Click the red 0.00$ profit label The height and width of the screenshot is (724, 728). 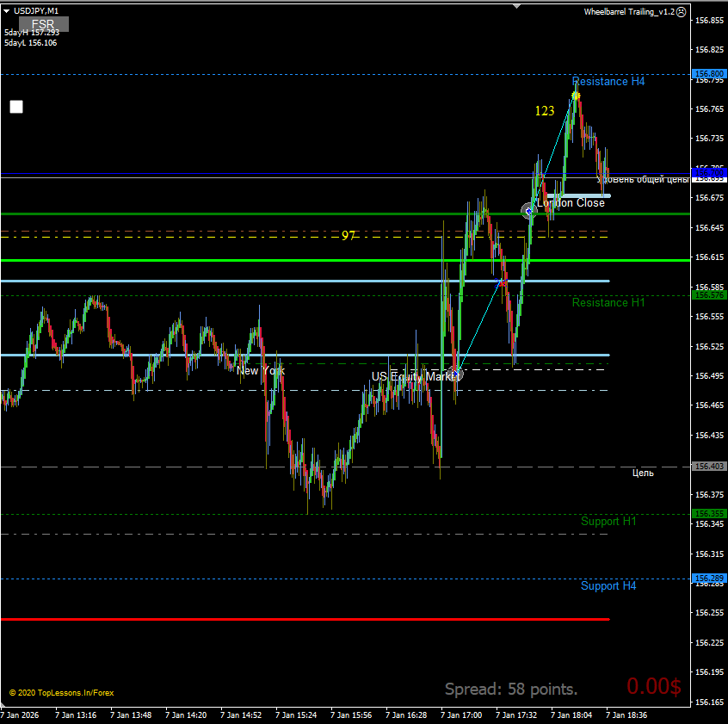point(654,686)
